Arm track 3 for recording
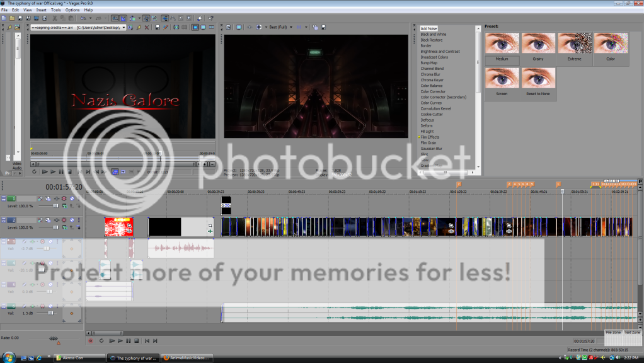 [42, 241]
